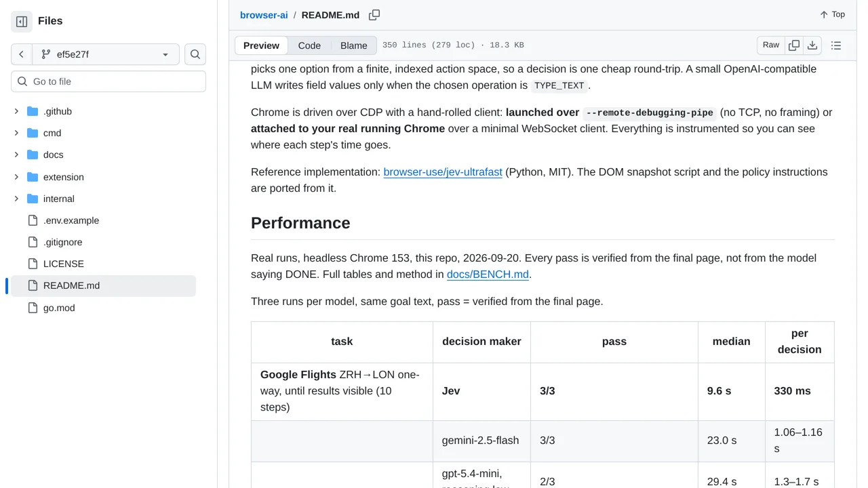This screenshot has height=488, width=868.
Task: Open the go.mod file
Action: pos(59,308)
